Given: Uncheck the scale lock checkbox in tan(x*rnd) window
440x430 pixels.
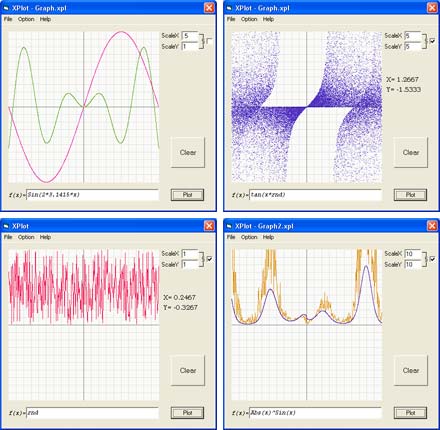Looking at the screenshot, I should [432, 41].
